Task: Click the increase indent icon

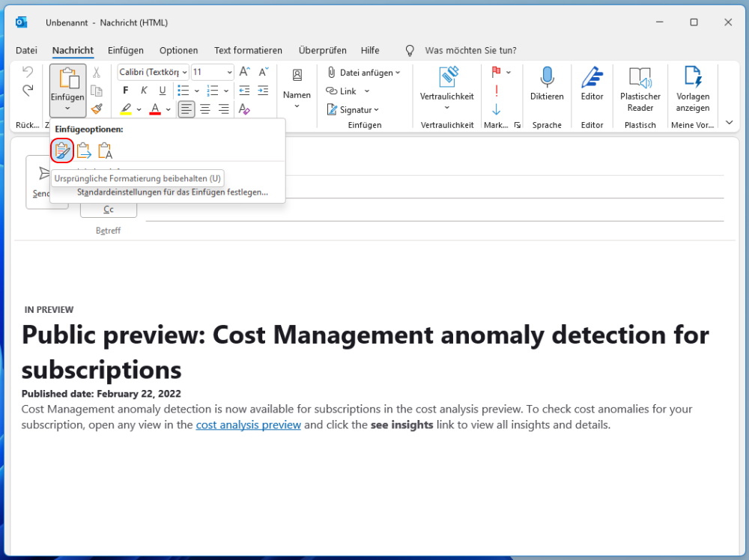Action: click(263, 91)
